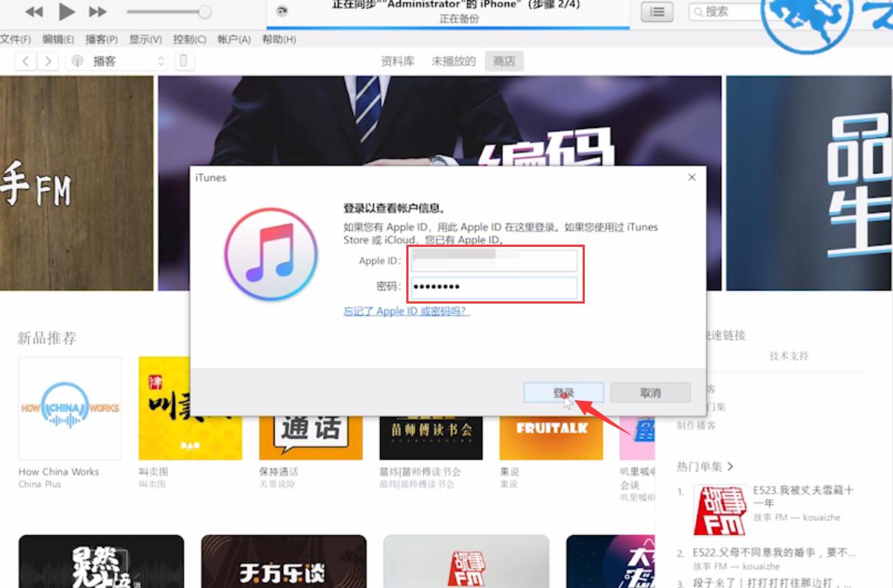This screenshot has height=588, width=893.
Task: Go forward with the right chevron
Action: (x=48, y=61)
